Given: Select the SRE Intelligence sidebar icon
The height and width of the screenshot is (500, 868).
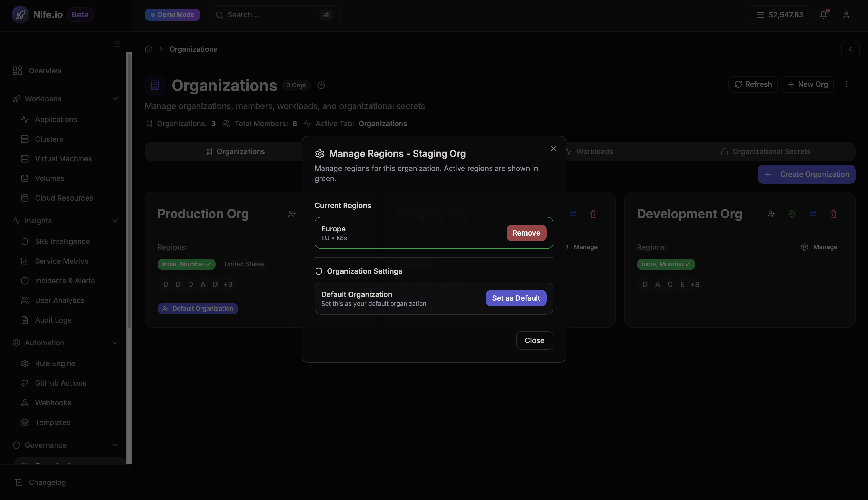Looking at the screenshot, I should (25, 241).
